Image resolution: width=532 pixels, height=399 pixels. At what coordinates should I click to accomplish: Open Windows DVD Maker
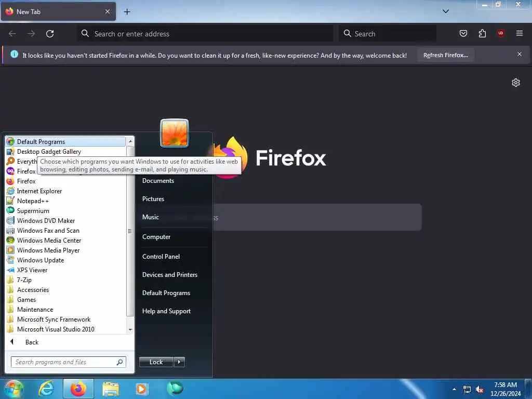click(65, 220)
